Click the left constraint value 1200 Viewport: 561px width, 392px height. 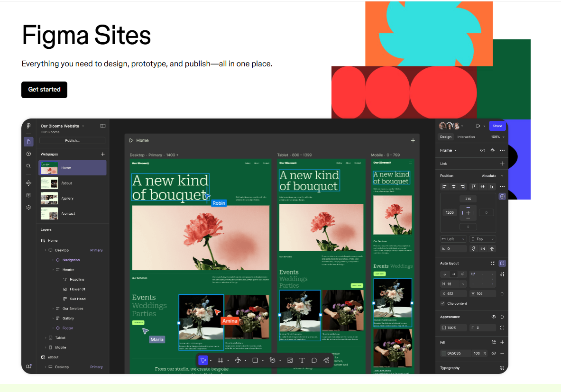[x=450, y=212]
